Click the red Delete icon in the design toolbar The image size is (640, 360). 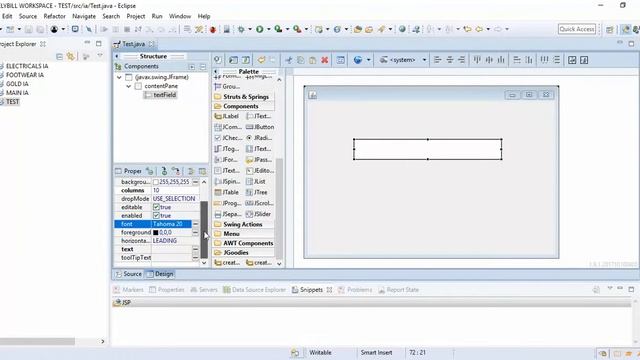click(x=324, y=60)
